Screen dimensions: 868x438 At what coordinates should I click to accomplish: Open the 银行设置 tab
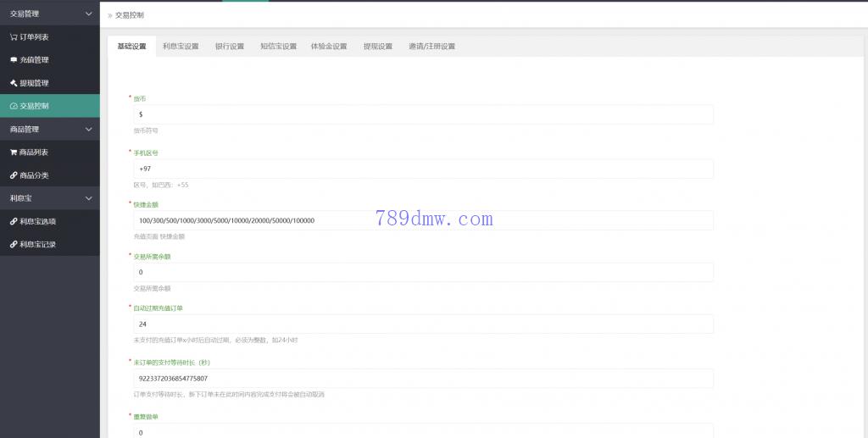pos(229,47)
